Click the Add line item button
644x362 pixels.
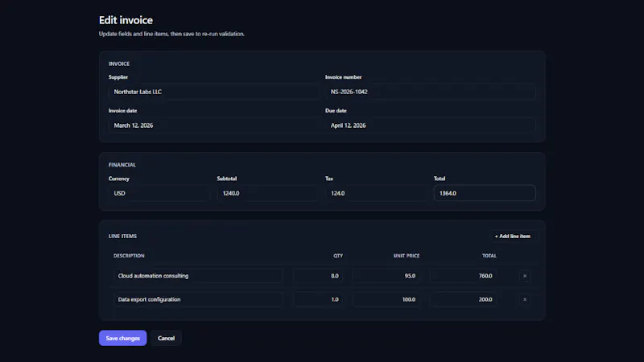513,236
